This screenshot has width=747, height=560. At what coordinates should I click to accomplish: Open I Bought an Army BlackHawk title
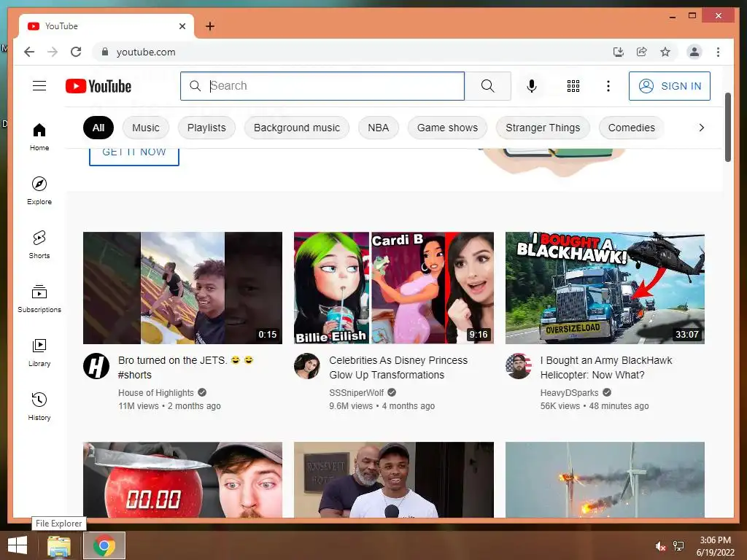tap(606, 367)
